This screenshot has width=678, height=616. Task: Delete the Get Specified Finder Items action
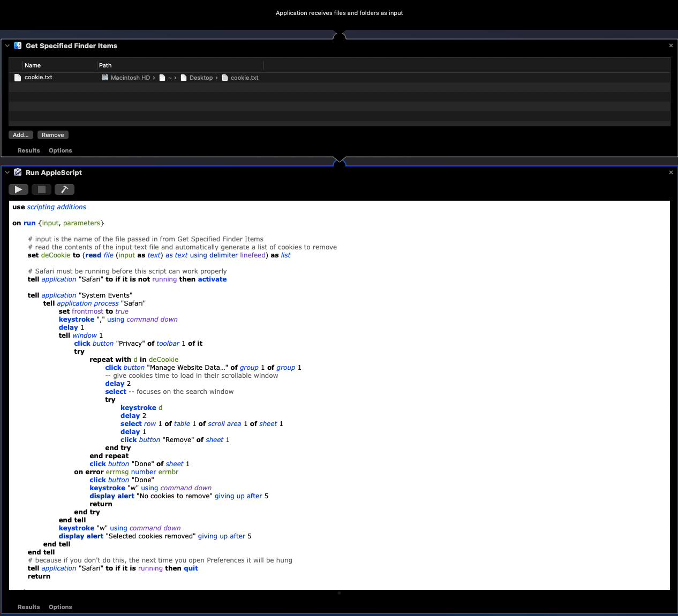(x=671, y=45)
